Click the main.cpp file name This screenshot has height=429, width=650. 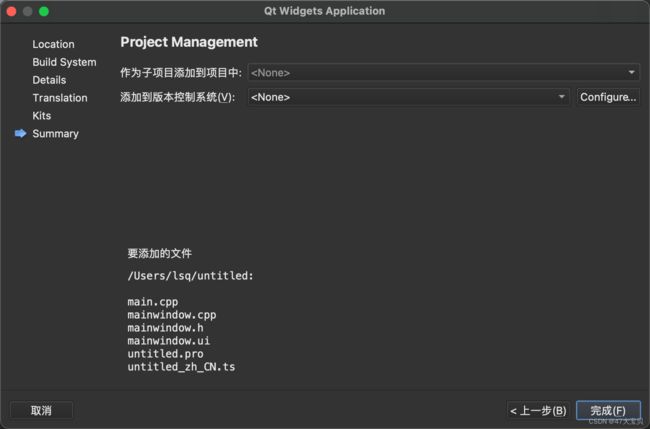click(x=153, y=302)
